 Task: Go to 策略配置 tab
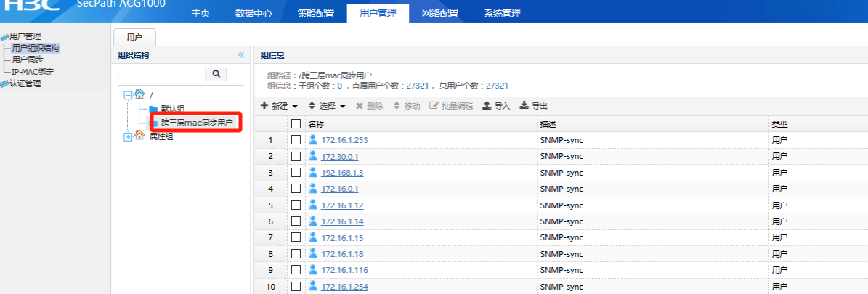click(315, 13)
